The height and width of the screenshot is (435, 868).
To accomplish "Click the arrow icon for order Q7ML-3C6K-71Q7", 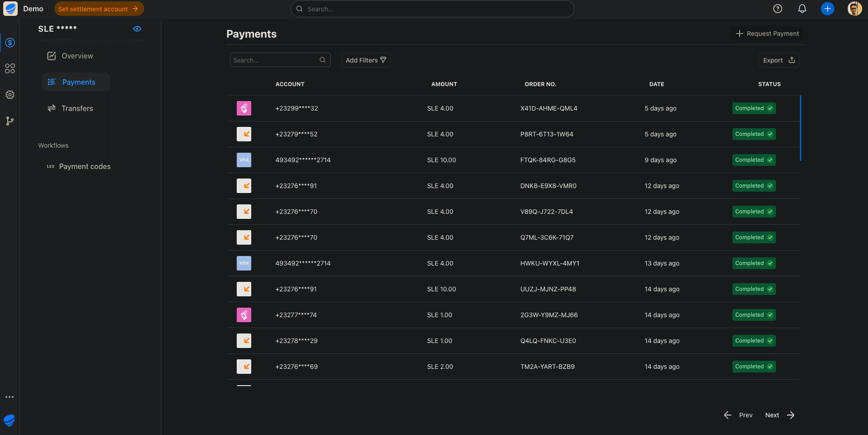I will click(x=244, y=237).
